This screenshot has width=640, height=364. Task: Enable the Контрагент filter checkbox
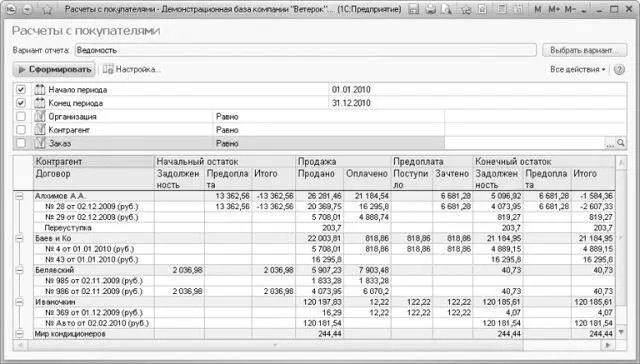point(21,130)
